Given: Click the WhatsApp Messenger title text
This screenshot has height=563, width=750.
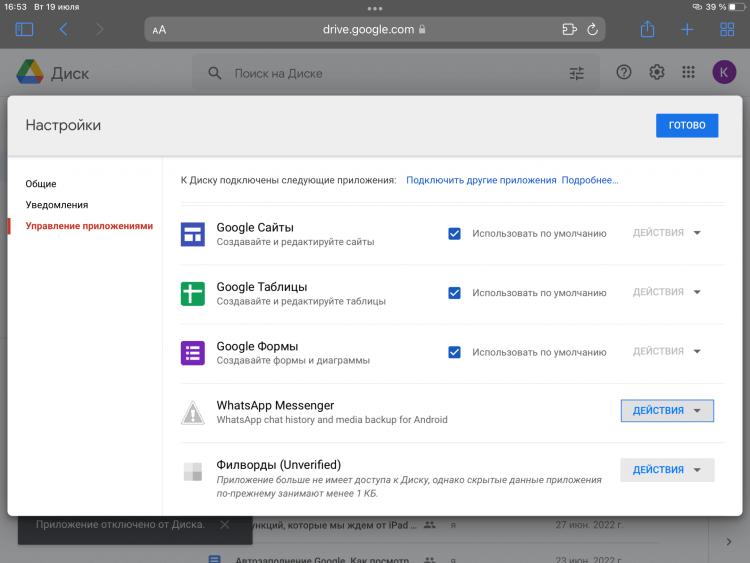Looking at the screenshot, I should [x=275, y=405].
